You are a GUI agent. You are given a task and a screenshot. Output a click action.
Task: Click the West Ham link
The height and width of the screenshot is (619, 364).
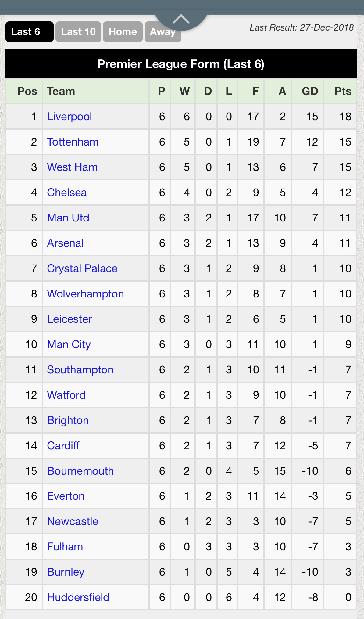[x=72, y=167]
